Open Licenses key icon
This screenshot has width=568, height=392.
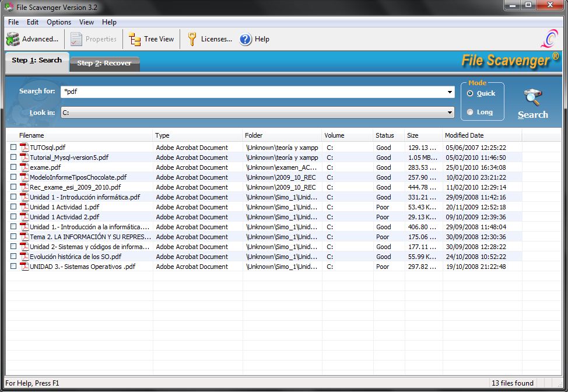click(192, 39)
